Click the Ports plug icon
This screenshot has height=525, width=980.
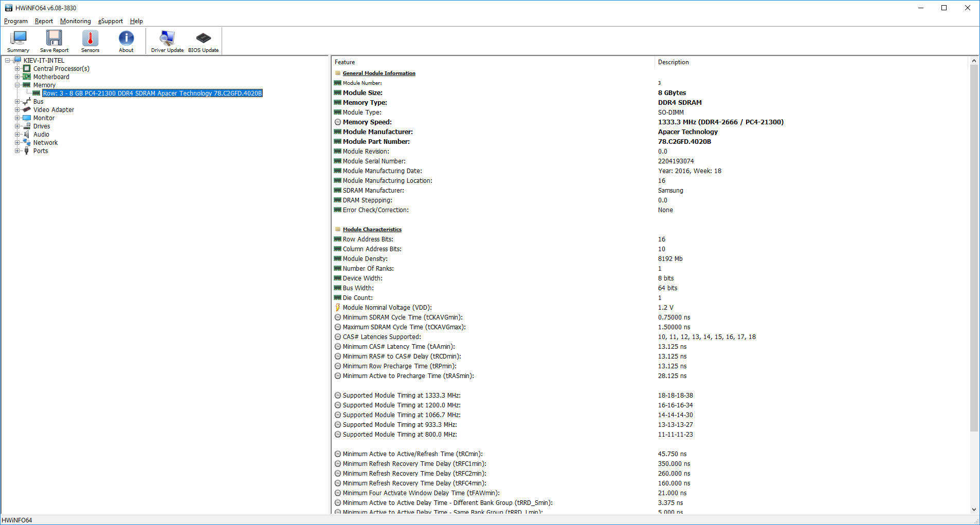coord(27,151)
